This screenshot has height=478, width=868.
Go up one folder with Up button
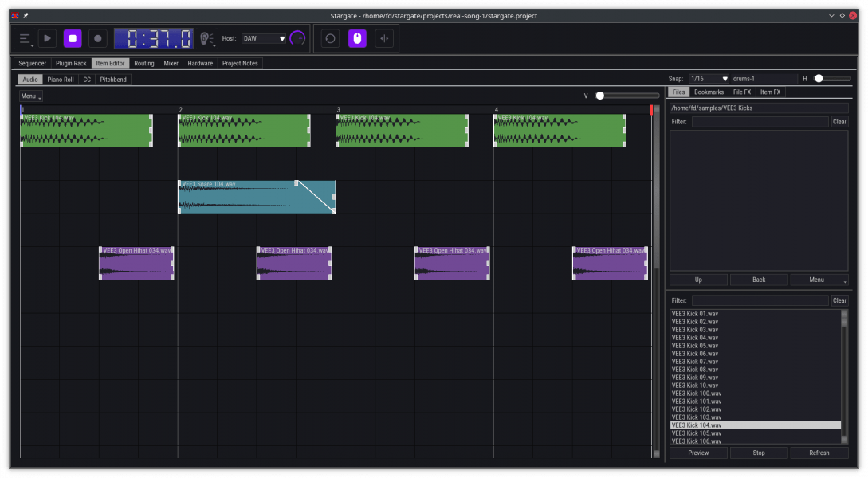(698, 280)
